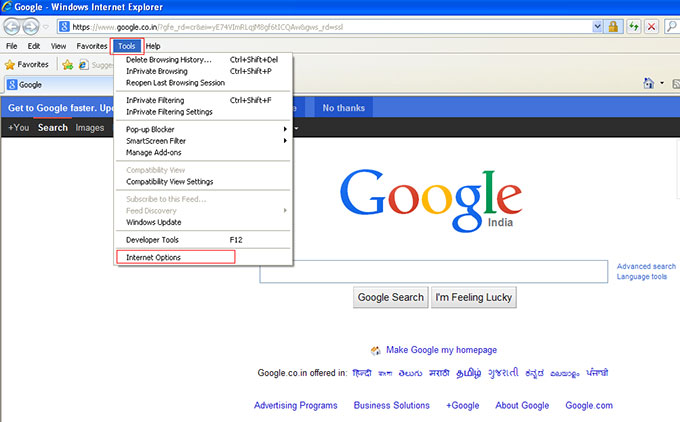Click the Google tab favicon
The height and width of the screenshot is (422, 680).
point(13,85)
